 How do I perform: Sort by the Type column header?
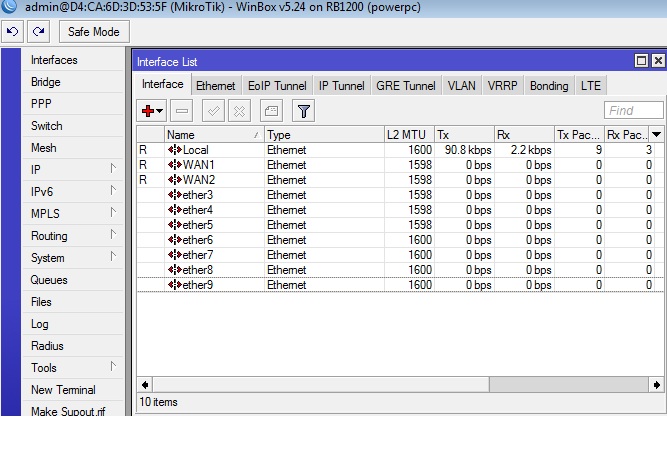tap(324, 135)
